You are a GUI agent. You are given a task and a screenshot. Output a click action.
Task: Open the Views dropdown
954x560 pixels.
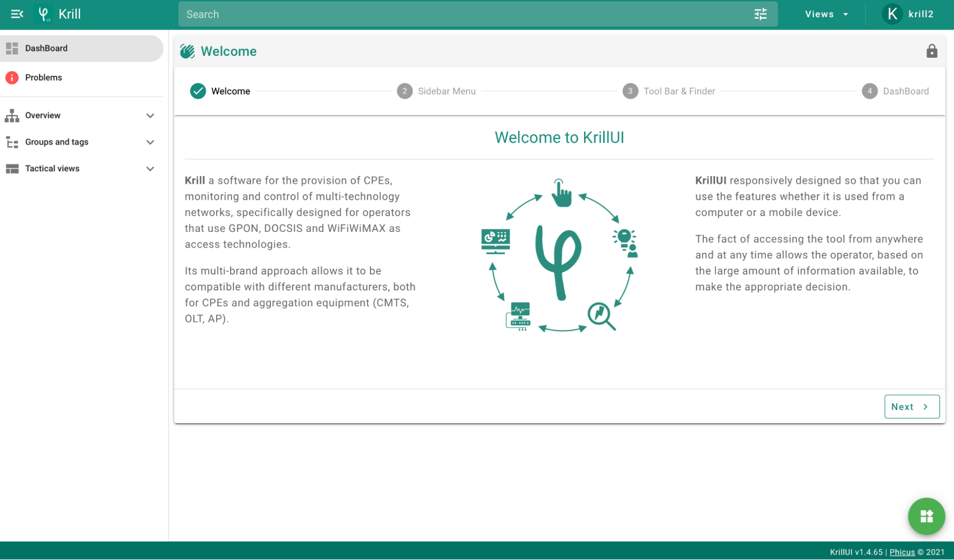tap(827, 14)
